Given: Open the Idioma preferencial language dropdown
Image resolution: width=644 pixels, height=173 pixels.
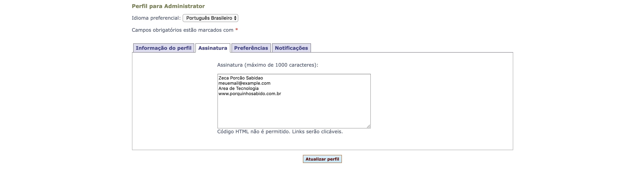Looking at the screenshot, I should tap(210, 18).
